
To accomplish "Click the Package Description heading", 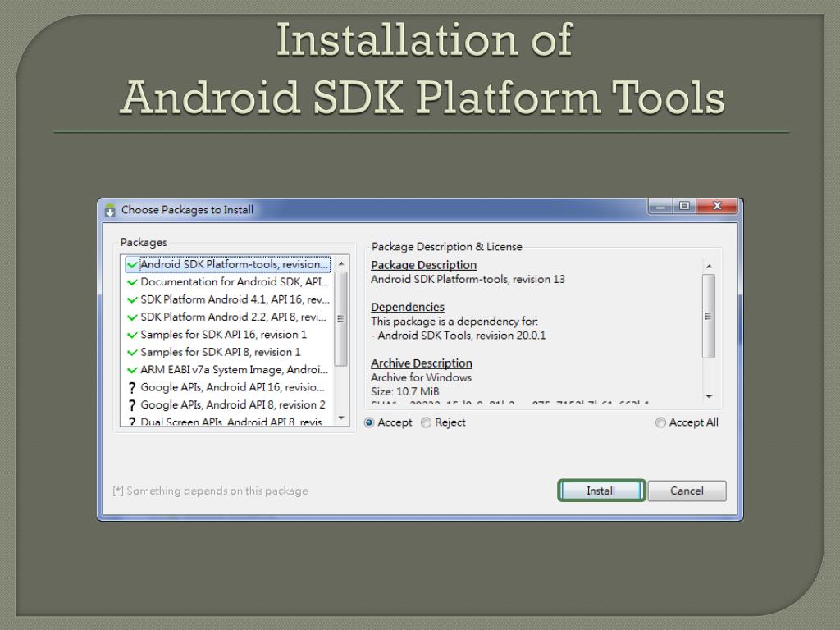I will point(424,265).
